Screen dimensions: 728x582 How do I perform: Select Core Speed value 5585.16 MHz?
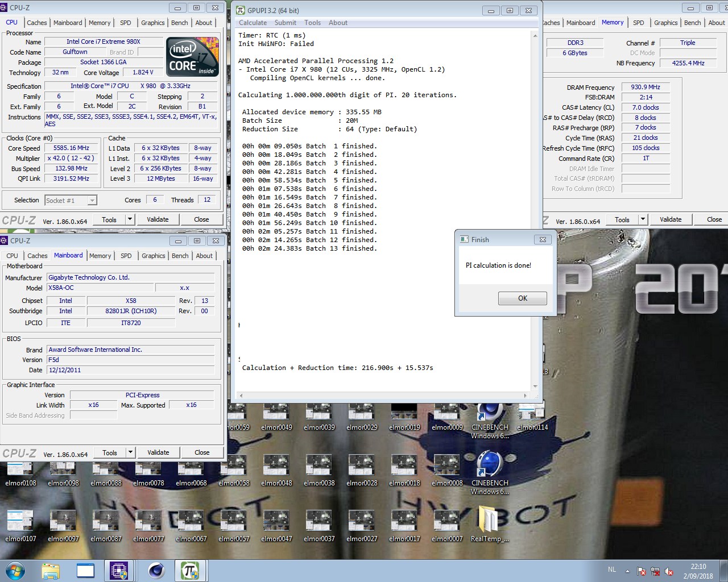click(71, 148)
